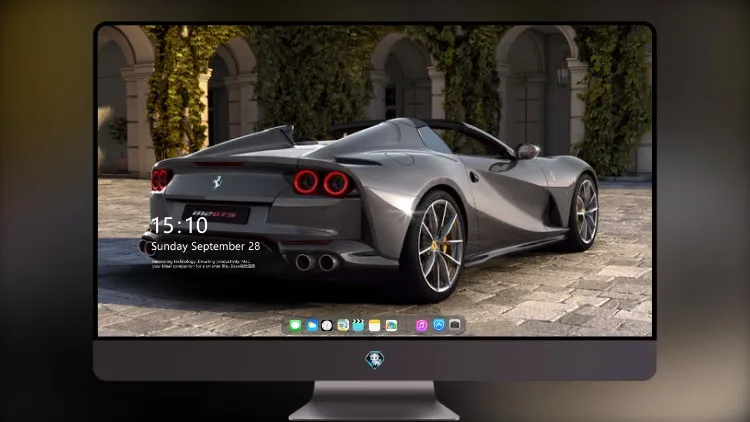Viewport: 750px width, 422px height.
Task: Open the green Messages app in dock
Action: pyautogui.click(x=296, y=325)
